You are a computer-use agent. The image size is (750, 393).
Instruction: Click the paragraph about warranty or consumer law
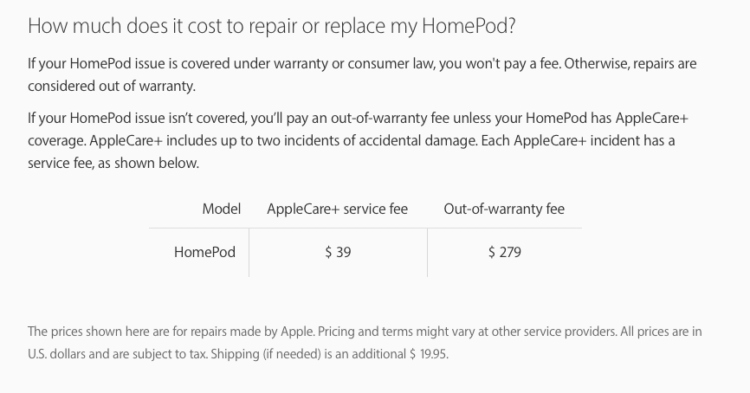point(362,75)
